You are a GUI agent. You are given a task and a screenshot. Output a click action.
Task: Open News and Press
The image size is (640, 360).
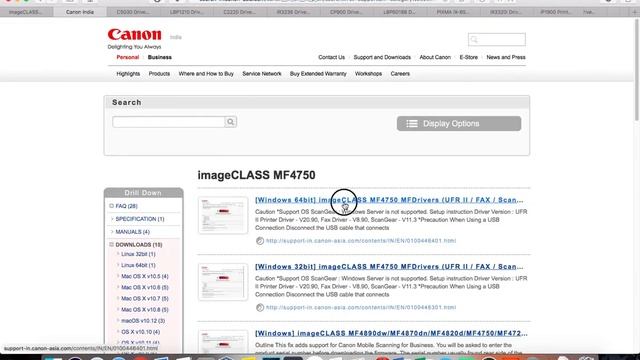(506, 57)
